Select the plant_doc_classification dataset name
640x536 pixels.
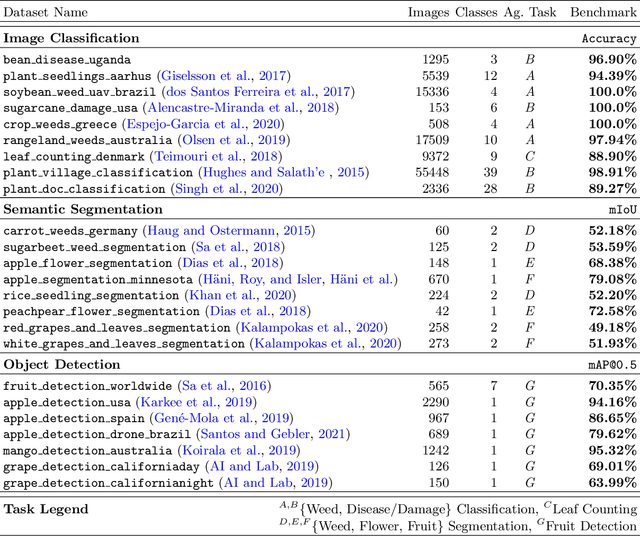click(x=84, y=189)
